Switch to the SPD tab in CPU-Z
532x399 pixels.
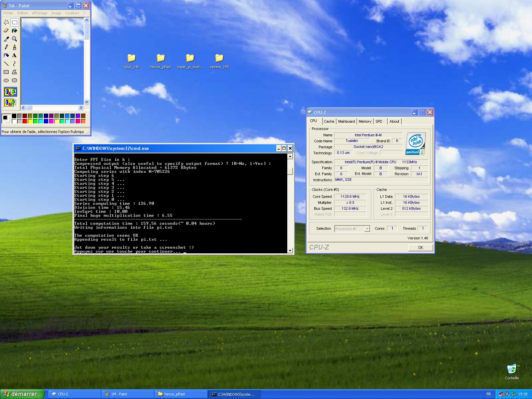tap(379, 121)
